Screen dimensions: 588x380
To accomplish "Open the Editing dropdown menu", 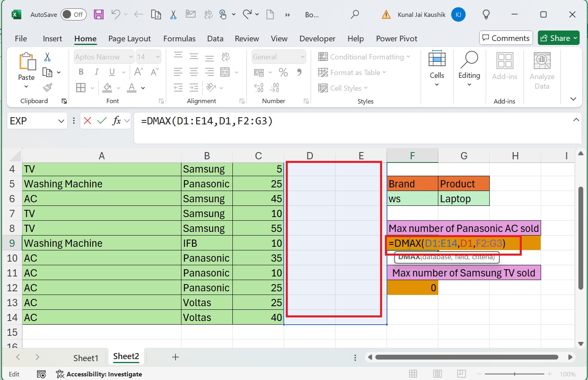I will [x=469, y=69].
